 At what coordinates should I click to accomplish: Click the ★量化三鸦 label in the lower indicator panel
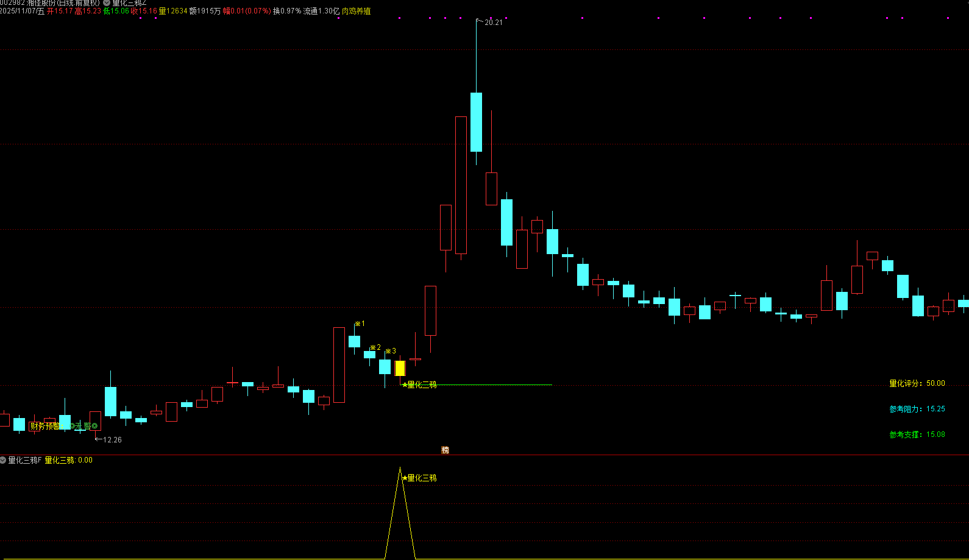pyautogui.click(x=419, y=478)
